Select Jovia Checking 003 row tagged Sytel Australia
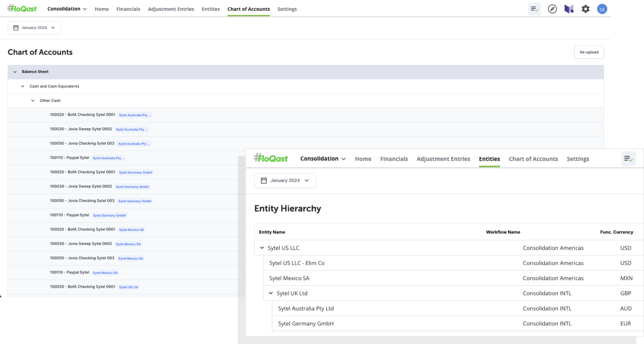This screenshot has height=344, width=644. click(306, 144)
